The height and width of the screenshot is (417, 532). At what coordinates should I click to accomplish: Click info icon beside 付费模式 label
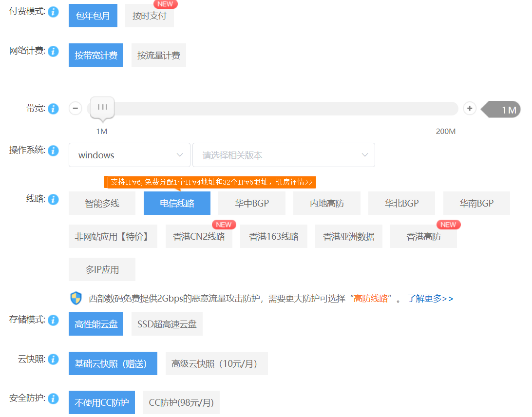(x=54, y=12)
